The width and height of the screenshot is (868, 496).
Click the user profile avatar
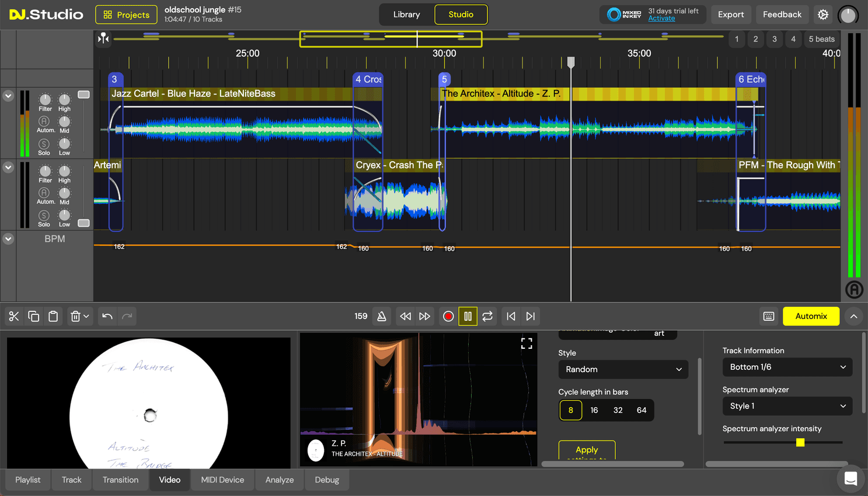click(848, 15)
